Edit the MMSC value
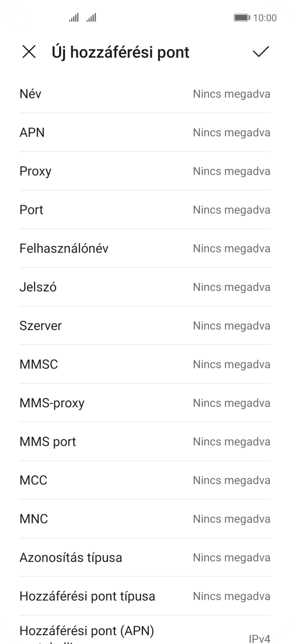The height and width of the screenshot is (644, 290). 145,364
